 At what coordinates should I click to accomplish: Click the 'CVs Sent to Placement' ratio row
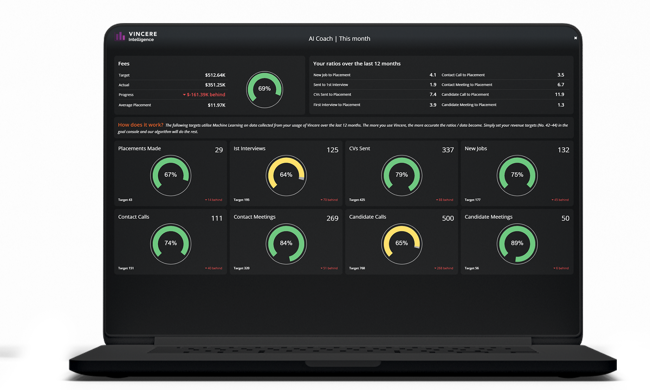(x=374, y=95)
